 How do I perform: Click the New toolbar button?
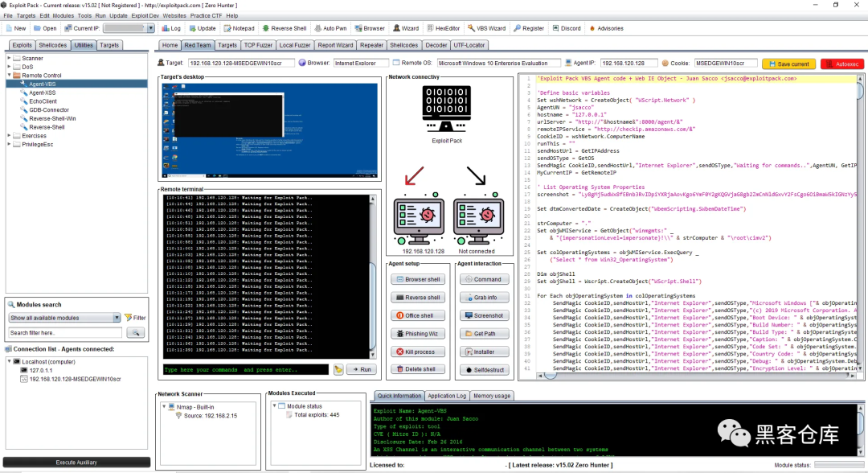point(16,28)
